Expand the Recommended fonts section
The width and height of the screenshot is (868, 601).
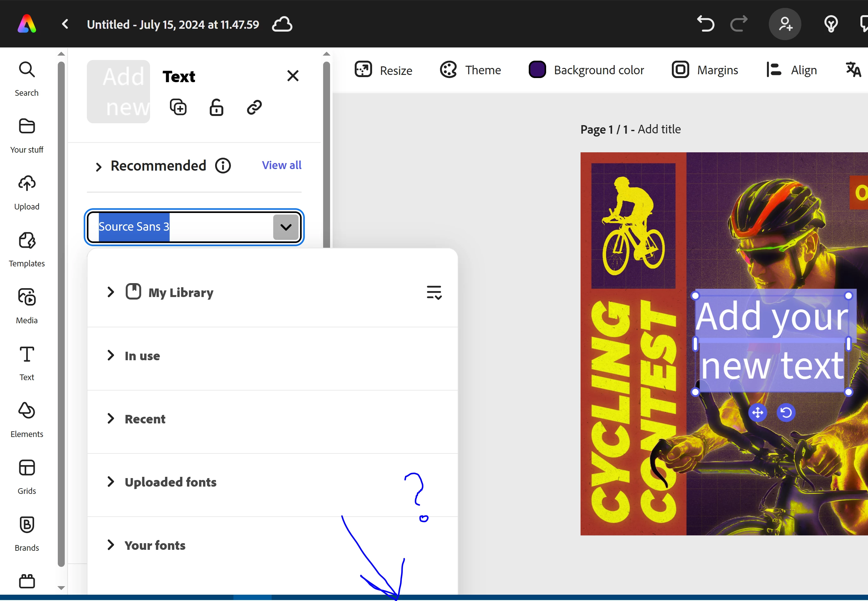click(x=99, y=167)
